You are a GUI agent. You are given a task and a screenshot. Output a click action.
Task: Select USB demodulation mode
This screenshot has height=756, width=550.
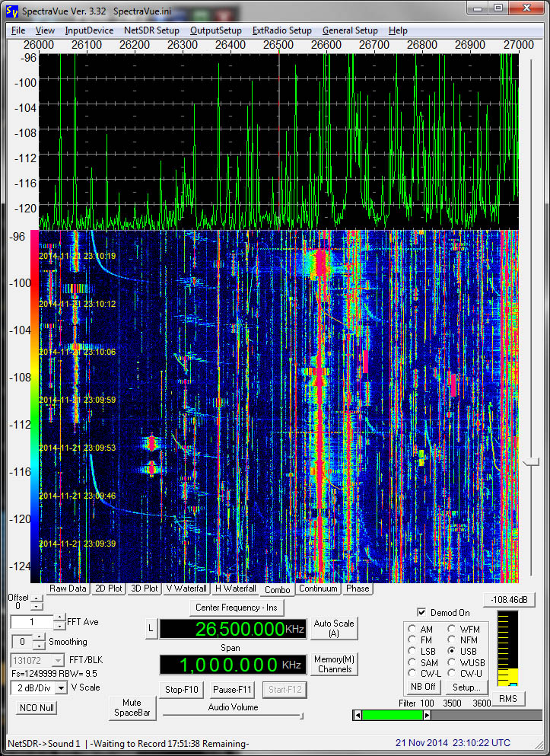click(452, 652)
